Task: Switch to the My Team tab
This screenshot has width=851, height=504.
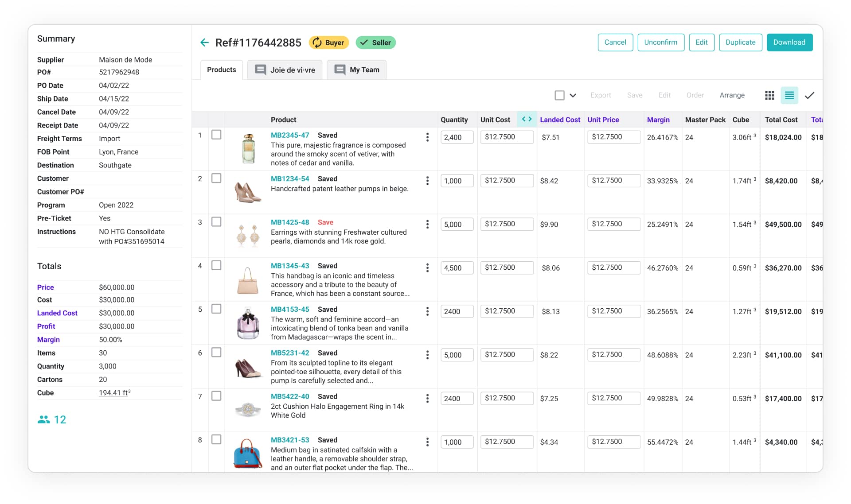Action: (x=357, y=70)
